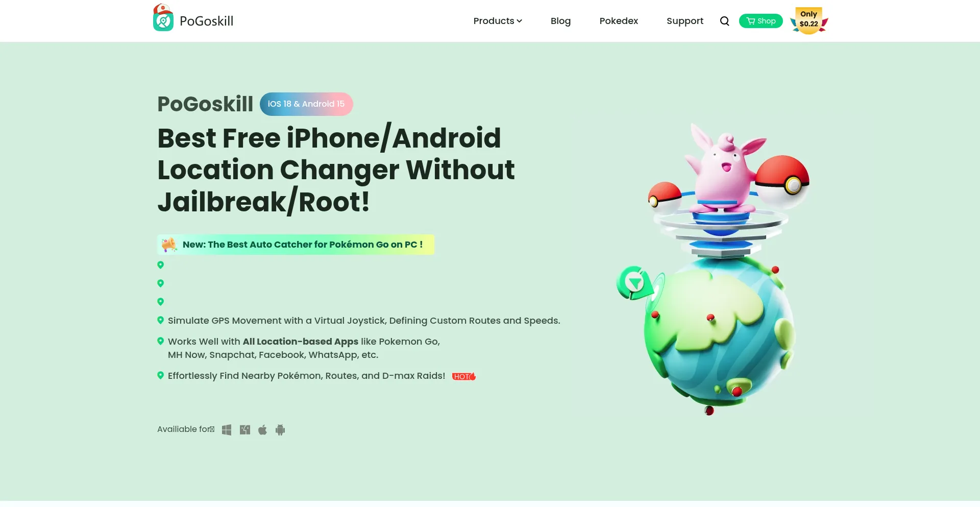The width and height of the screenshot is (980, 507).
Task: Click the megaphone icon in New banner
Action: (x=169, y=245)
